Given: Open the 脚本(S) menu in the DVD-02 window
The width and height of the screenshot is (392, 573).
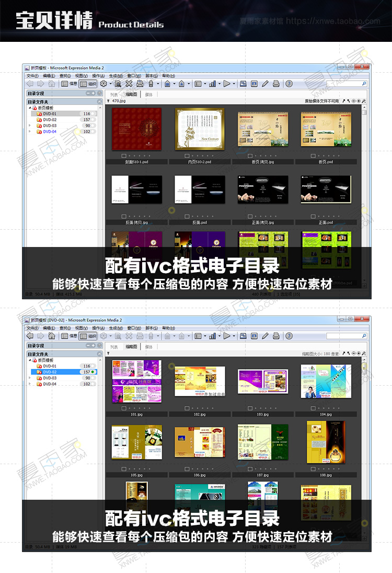Looking at the screenshot, I should point(152,328).
